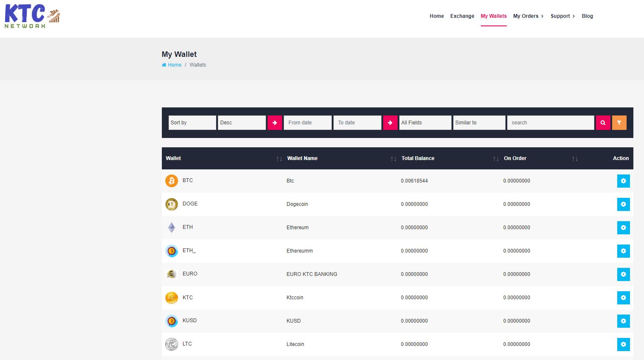Click the gear icon in Litecoin row
This screenshot has height=360, width=644.
pos(623,344)
